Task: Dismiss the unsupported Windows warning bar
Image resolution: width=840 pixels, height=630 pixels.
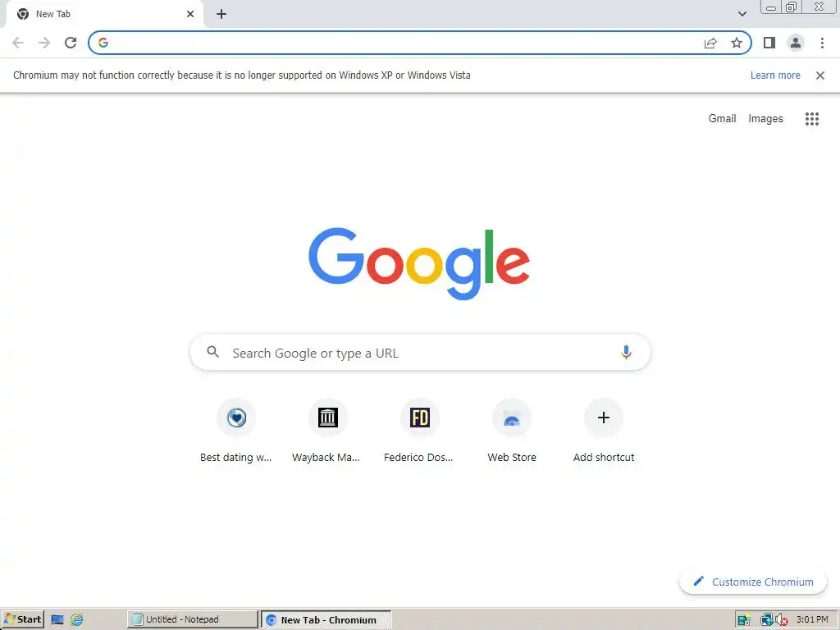Action: point(820,75)
